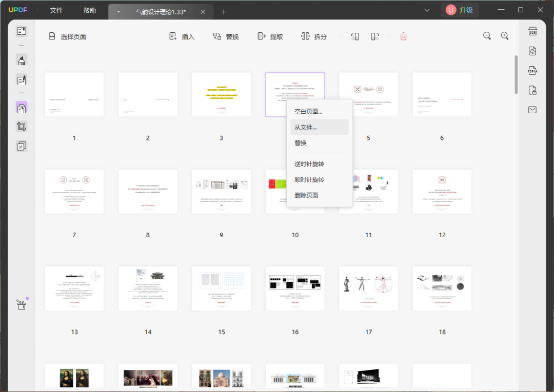554x392 pixels.
Task: Rotate page counterclockwise from toolbar
Action: coord(355,36)
